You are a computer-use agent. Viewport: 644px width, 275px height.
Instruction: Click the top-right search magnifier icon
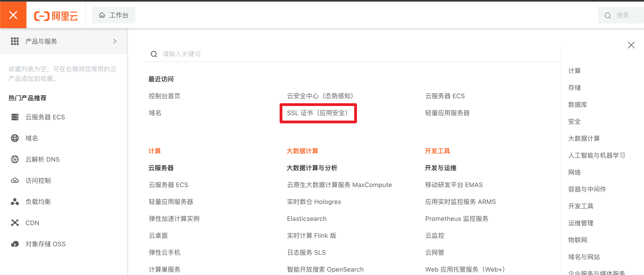(608, 15)
